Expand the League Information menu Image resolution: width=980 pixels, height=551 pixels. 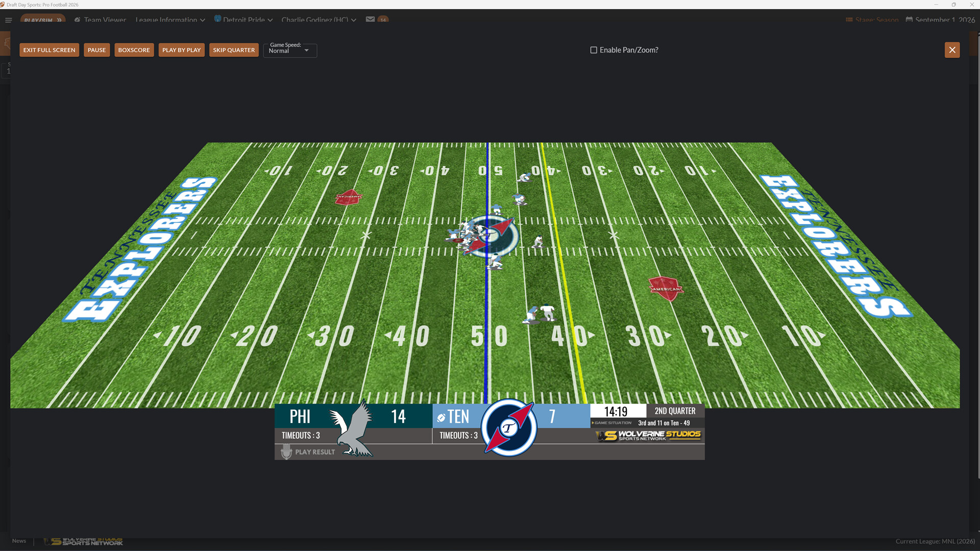pyautogui.click(x=169, y=20)
